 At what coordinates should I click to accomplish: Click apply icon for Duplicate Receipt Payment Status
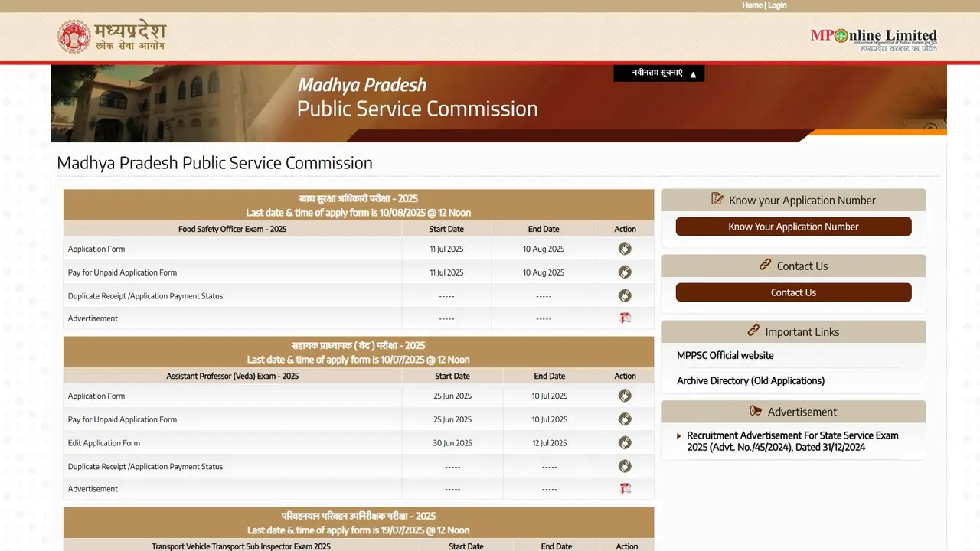[x=625, y=295]
